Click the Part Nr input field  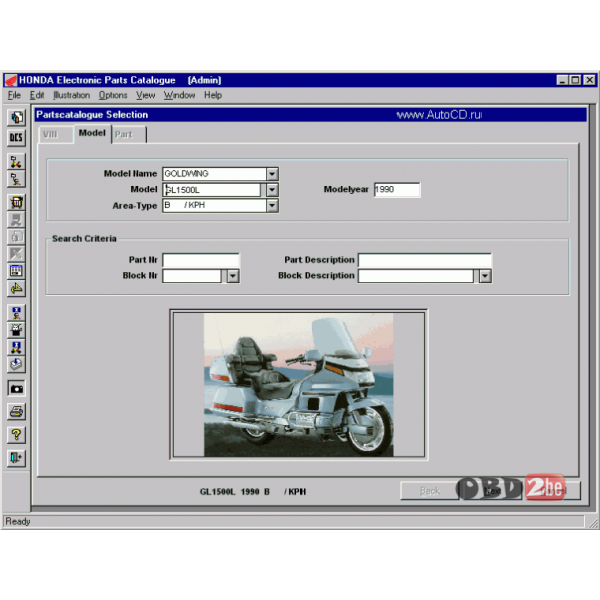click(201, 260)
